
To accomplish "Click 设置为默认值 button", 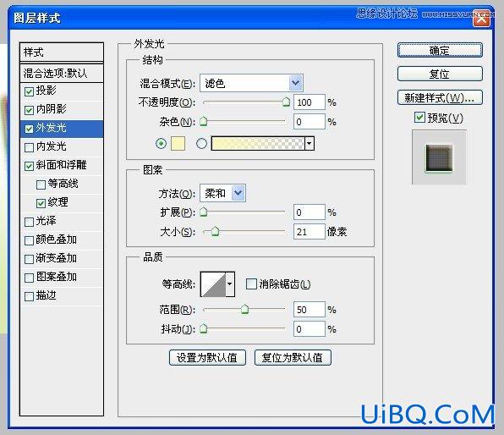I will point(207,357).
